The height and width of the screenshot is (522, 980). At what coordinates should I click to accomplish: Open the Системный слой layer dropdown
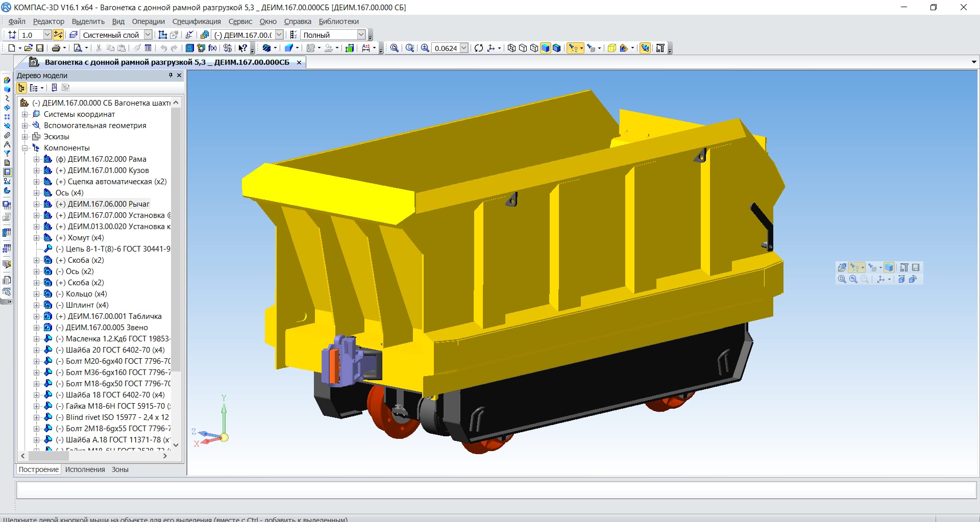pyautogui.click(x=148, y=35)
